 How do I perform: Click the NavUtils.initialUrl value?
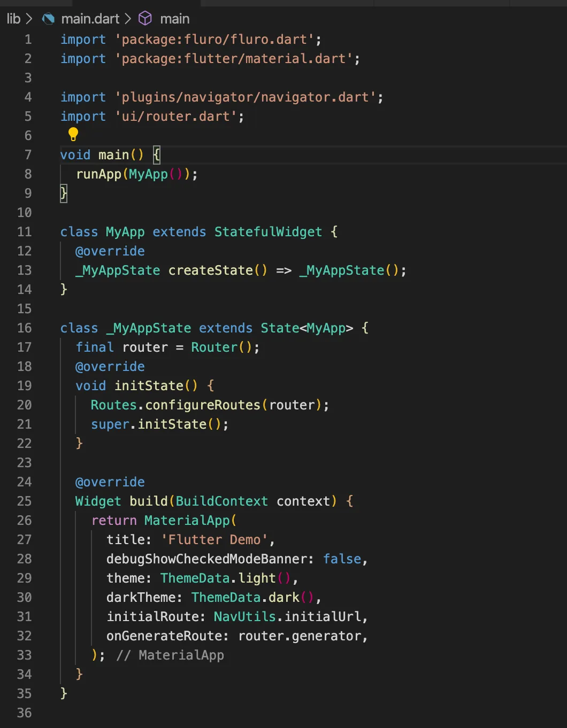288,617
